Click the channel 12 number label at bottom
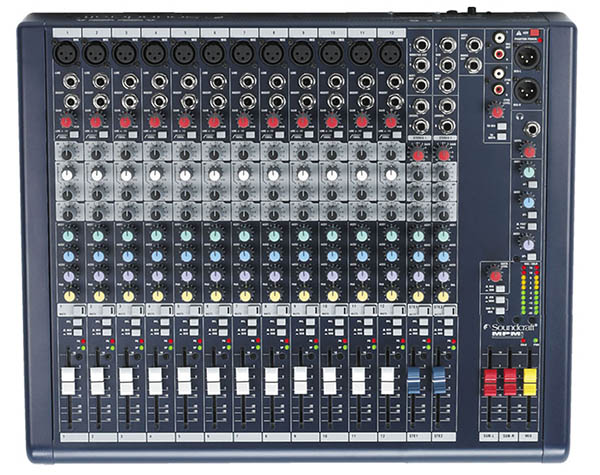The height and width of the screenshot is (475, 600). click(390, 436)
